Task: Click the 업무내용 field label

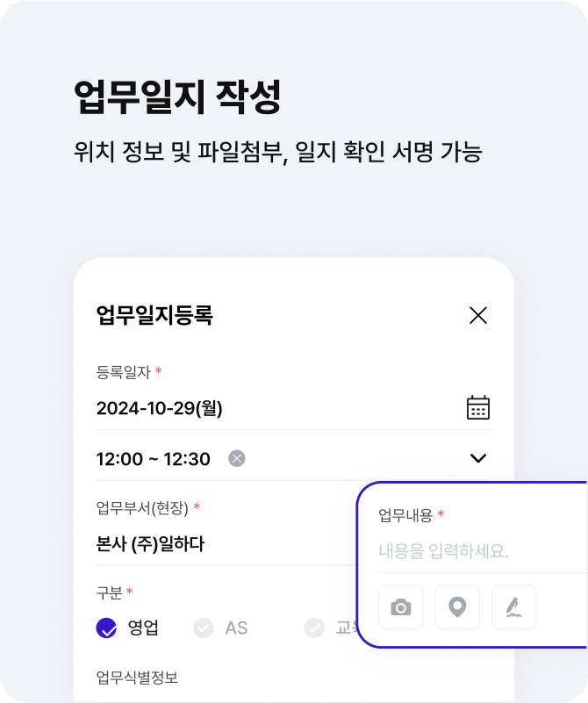Action: [x=405, y=515]
